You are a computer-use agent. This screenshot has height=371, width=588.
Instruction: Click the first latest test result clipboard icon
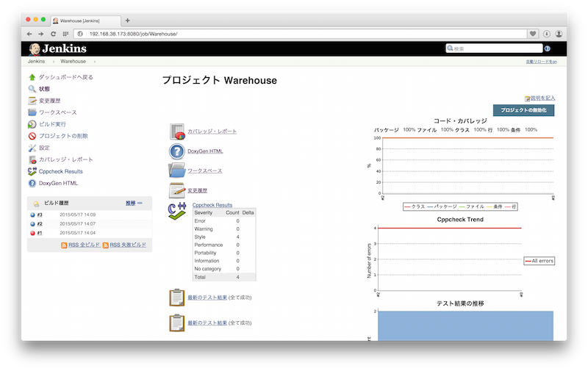[x=177, y=298]
